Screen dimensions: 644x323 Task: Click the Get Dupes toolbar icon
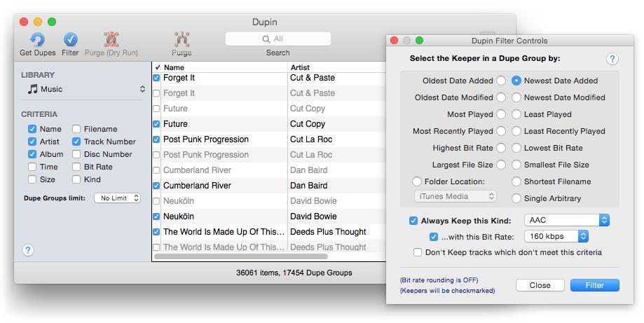click(x=36, y=40)
